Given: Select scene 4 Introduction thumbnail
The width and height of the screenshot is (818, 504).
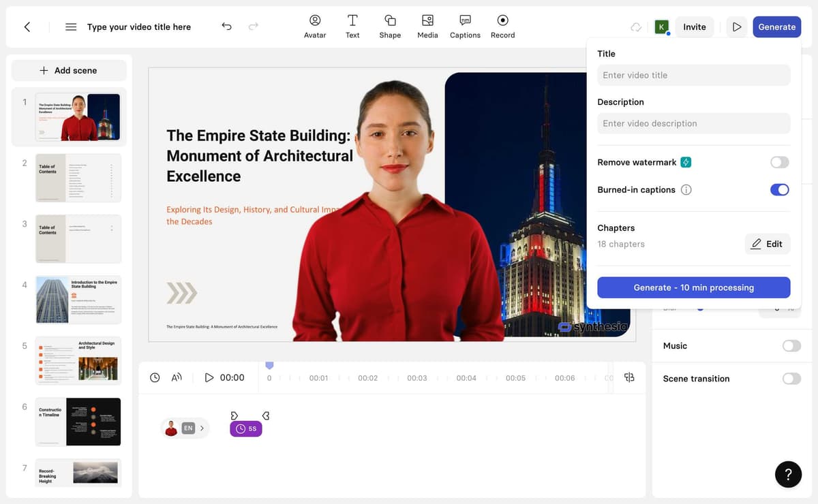Looking at the screenshot, I should pyautogui.click(x=78, y=300).
